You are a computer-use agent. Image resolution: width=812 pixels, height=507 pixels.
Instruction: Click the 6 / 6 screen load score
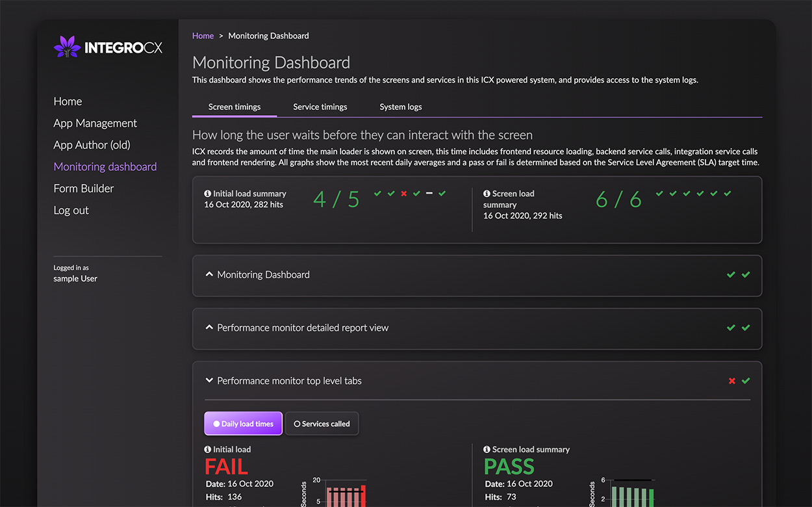tap(618, 200)
